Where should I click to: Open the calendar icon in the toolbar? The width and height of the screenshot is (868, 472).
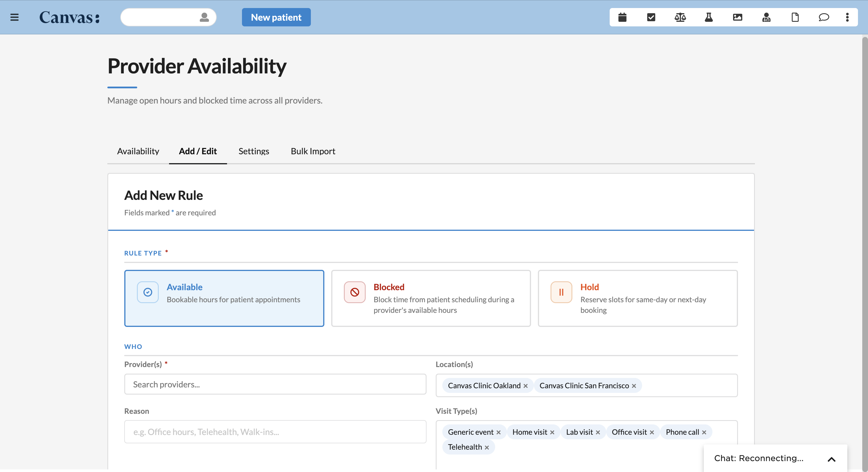[x=622, y=17]
